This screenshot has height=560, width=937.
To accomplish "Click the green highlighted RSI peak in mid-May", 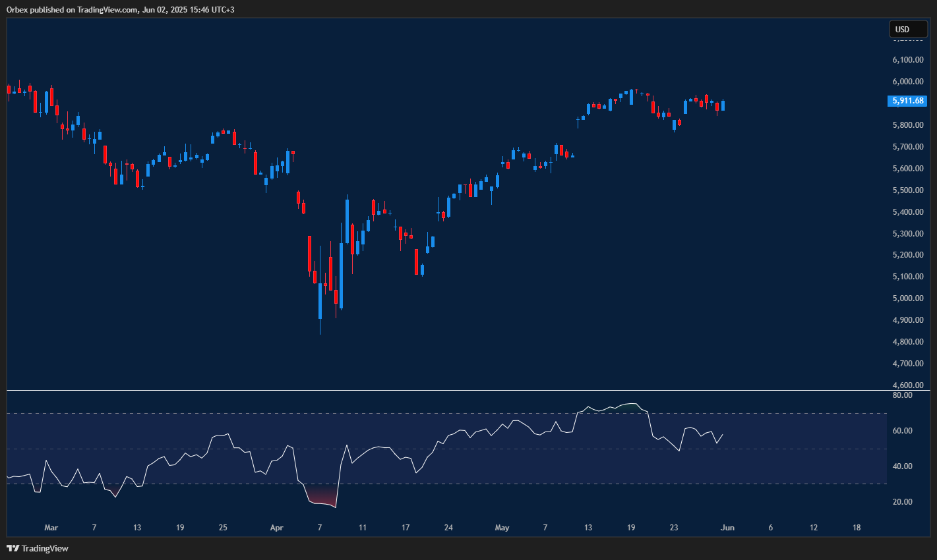I will (x=631, y=403).
